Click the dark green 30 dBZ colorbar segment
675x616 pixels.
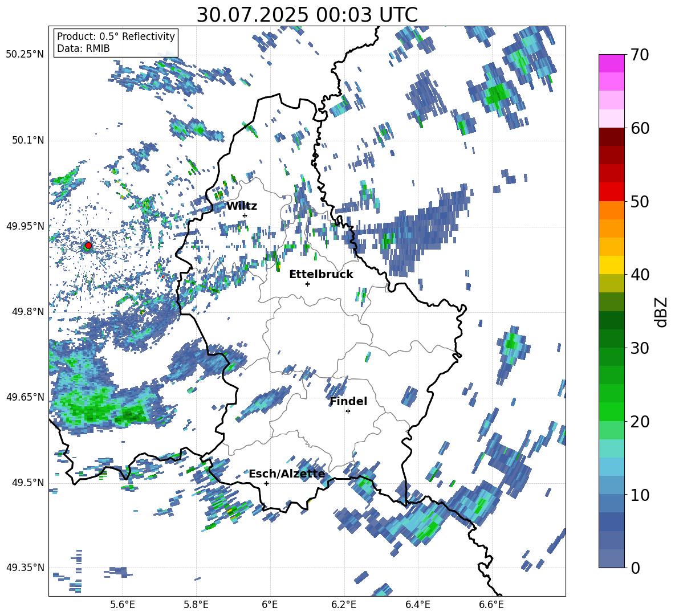click(x=611, y=338)
